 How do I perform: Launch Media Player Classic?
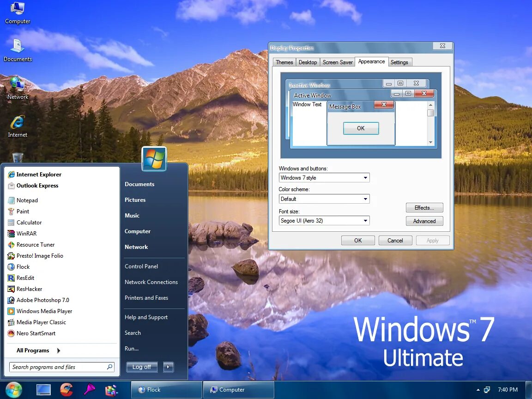tap(36, 322)
